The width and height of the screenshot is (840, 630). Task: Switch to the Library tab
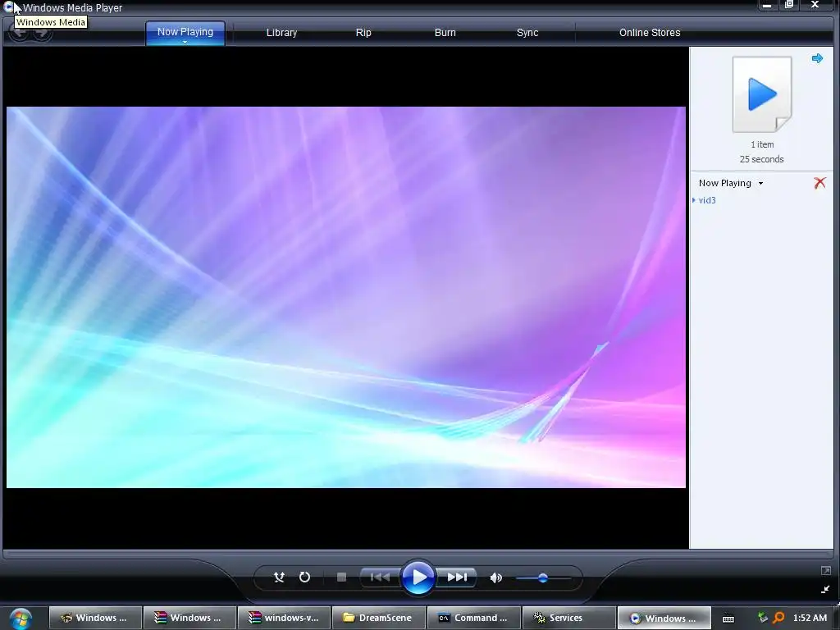click(282, 33)
